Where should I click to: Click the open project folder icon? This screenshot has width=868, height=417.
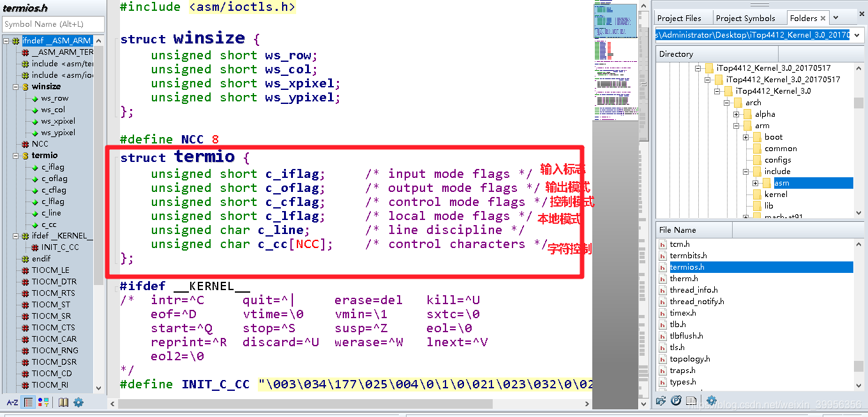661,401
